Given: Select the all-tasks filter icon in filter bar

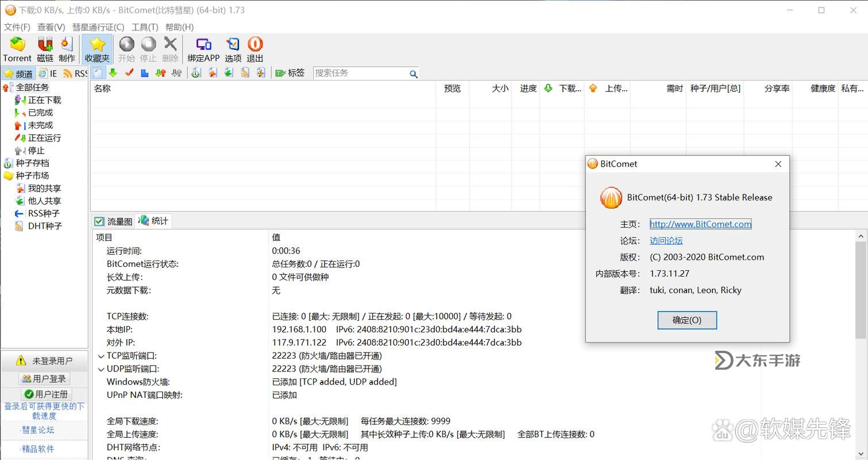Looking at the screenshot, I should click(x=98, y=73).
